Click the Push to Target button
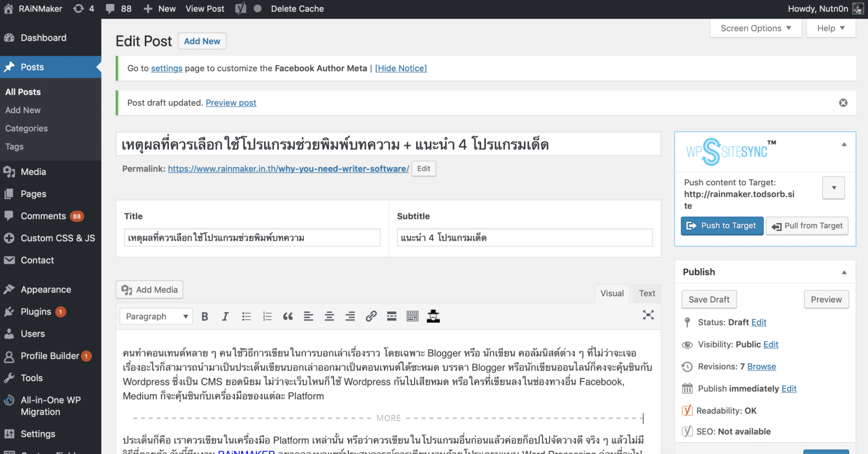The height and width of the screenshot is (454, 868). 722,226
